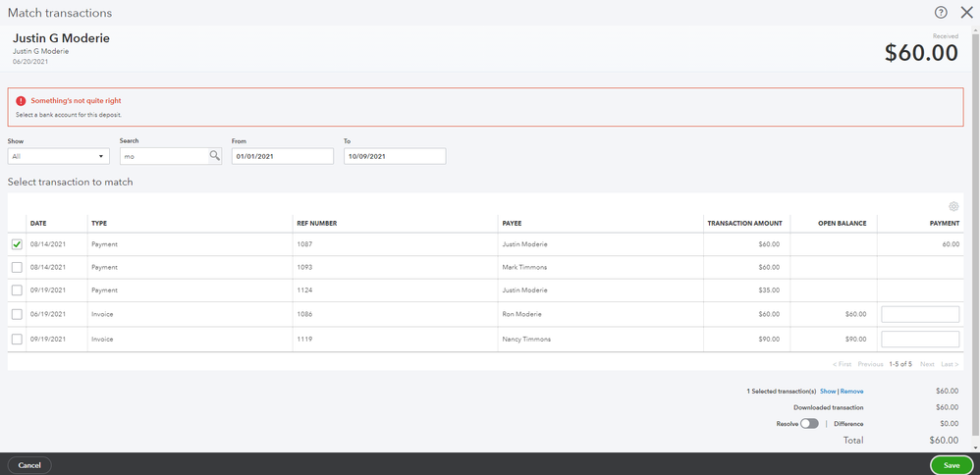This screenshot has height=475, width=980.
Task: Check the invoice 1086 Ron Moderie row
Action: click(17, 314)
